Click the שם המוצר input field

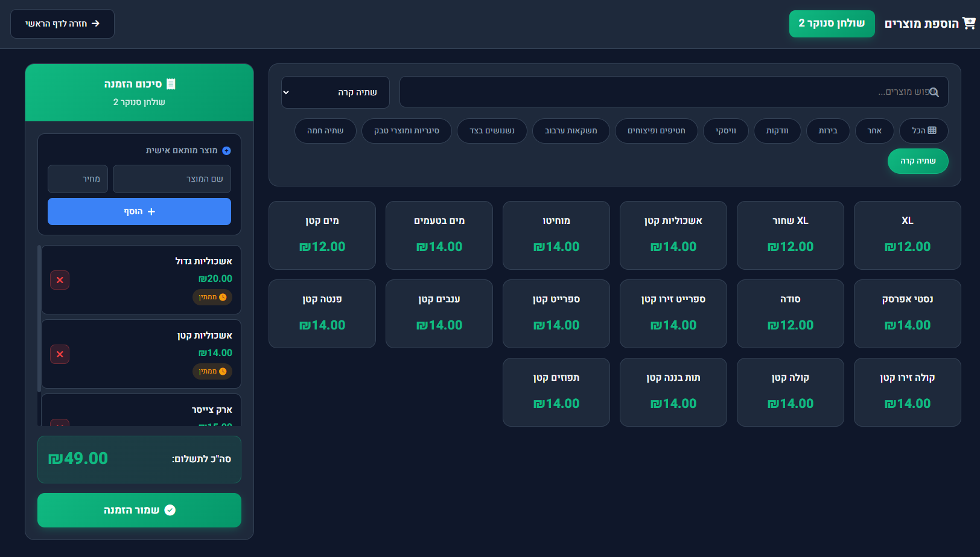(171, 179)
